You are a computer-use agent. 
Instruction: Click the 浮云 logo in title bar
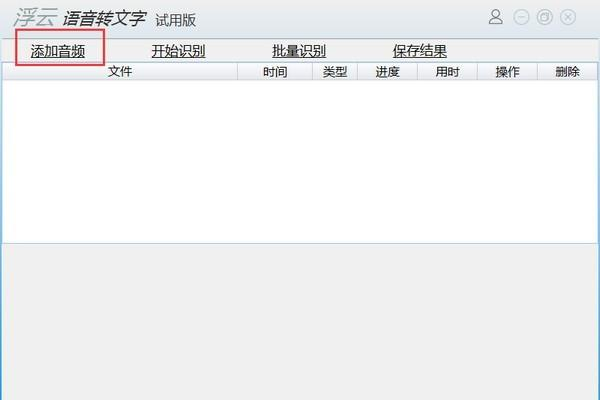coord(36,18)
